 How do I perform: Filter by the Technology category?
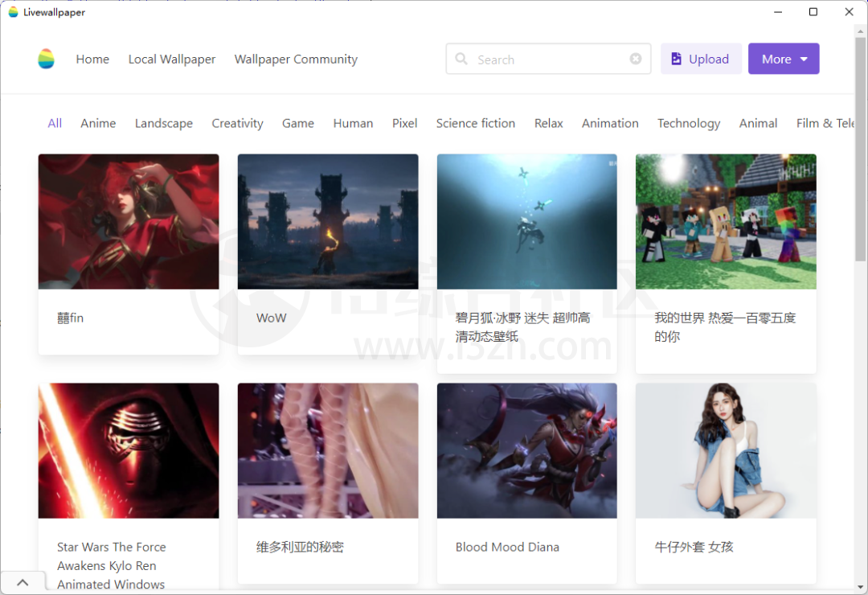coord(689,123)
